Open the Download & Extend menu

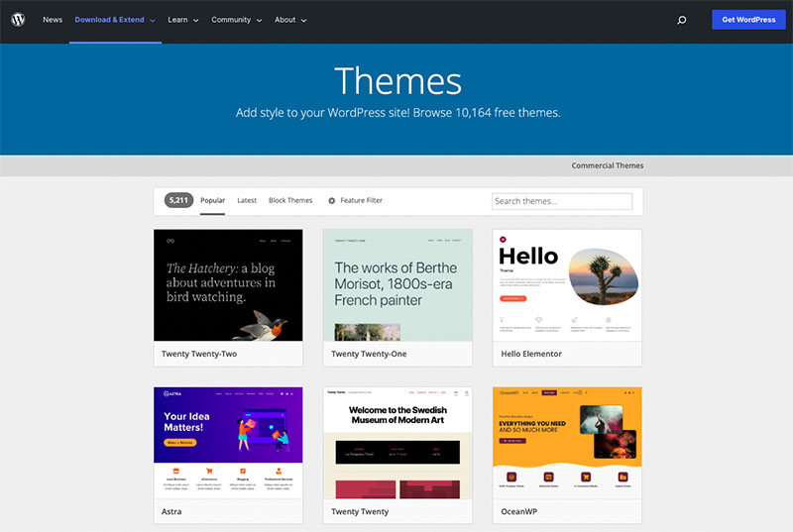coord(109,20)
